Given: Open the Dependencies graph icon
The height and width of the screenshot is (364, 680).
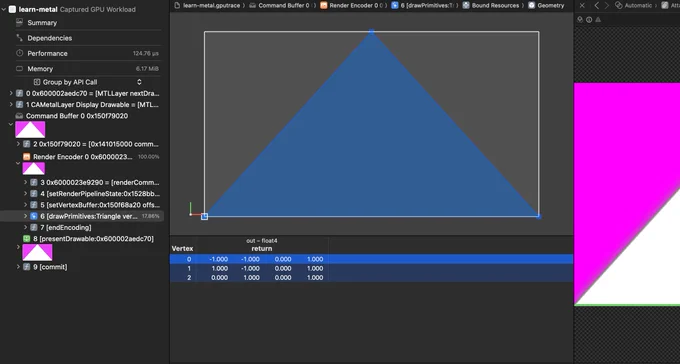Looking at the screenshot, I should tap(19, 38).
